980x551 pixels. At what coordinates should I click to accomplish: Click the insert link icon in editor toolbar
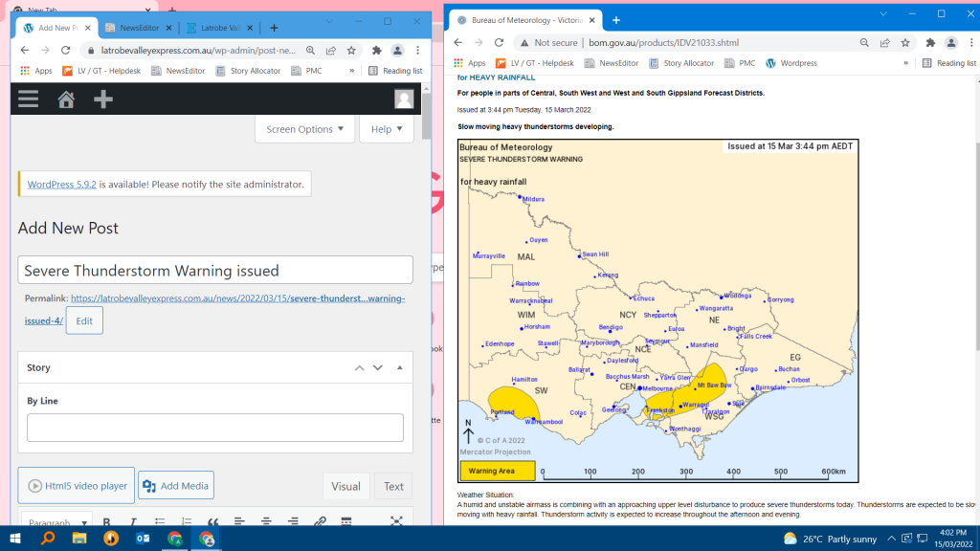tap(320, 521)
